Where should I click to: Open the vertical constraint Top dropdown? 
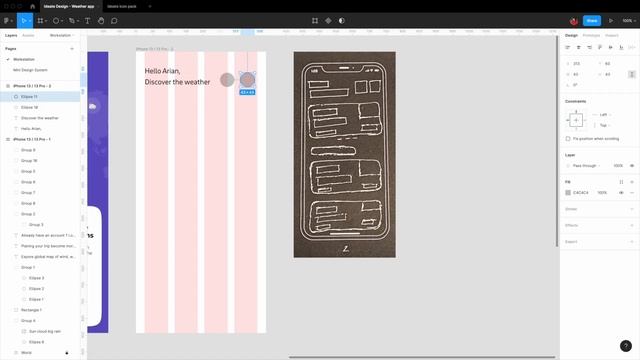(x=602, y=125)
